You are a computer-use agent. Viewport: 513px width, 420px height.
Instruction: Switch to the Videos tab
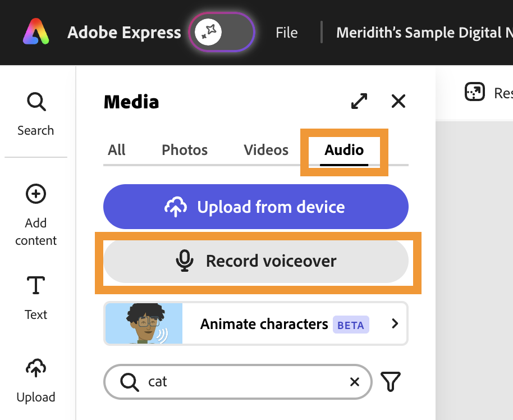(266, 150)
